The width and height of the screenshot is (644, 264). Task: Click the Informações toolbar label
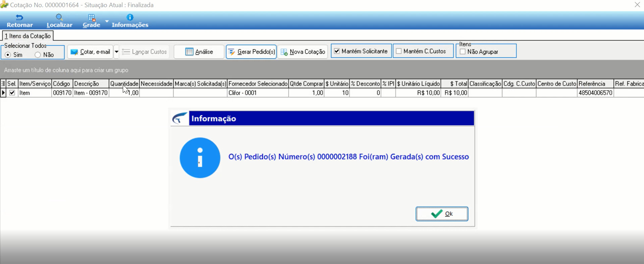[x=130, y=25]
